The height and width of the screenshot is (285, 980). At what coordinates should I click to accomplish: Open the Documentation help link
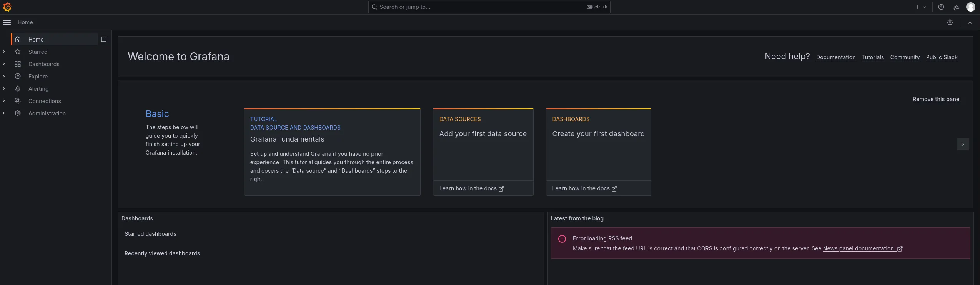pos(835,57)
